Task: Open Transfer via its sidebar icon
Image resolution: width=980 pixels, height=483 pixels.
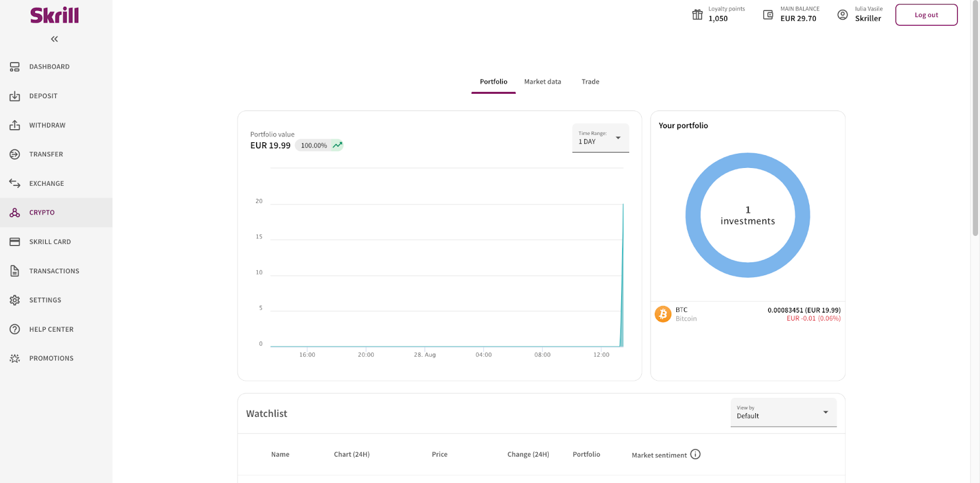Action: coord(15,154)
